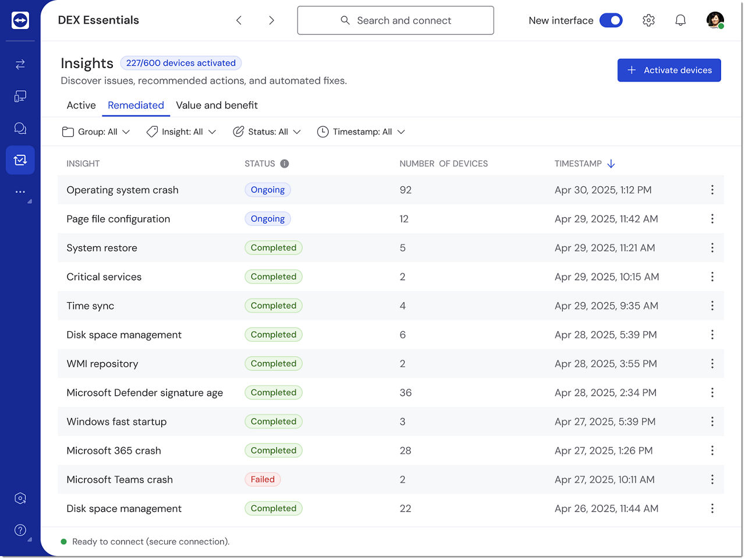Switch to Value and benefit tab
This screenshot has height=560, width=745.
(217, 105)
